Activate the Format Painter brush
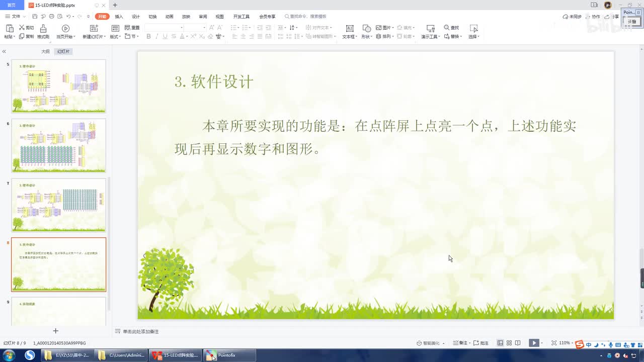This screenshot has height=362, width=644. 43,28
